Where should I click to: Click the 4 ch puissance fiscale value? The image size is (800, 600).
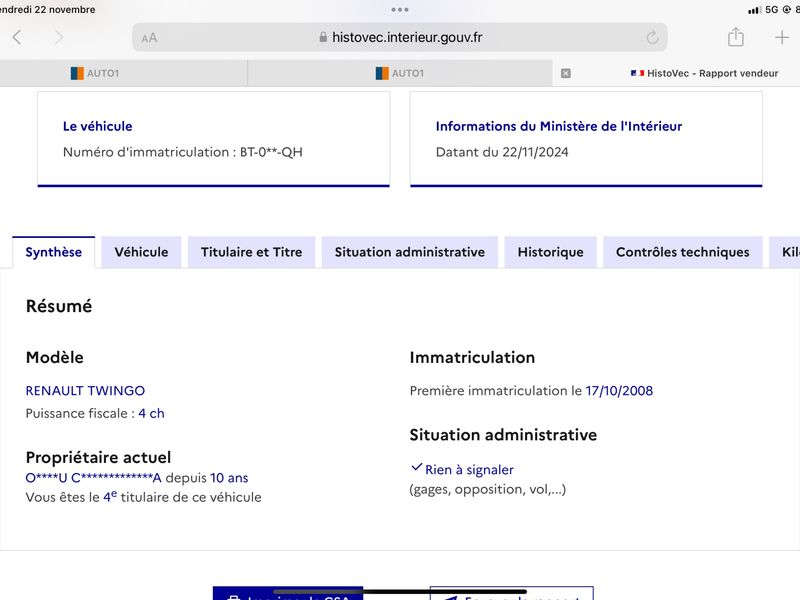152,413
